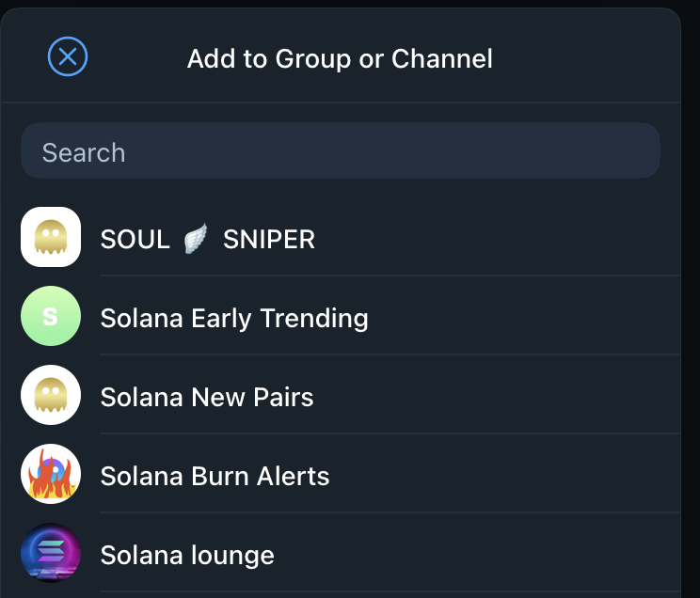Pick the Solana New Pairs label

tap(207, 397)
